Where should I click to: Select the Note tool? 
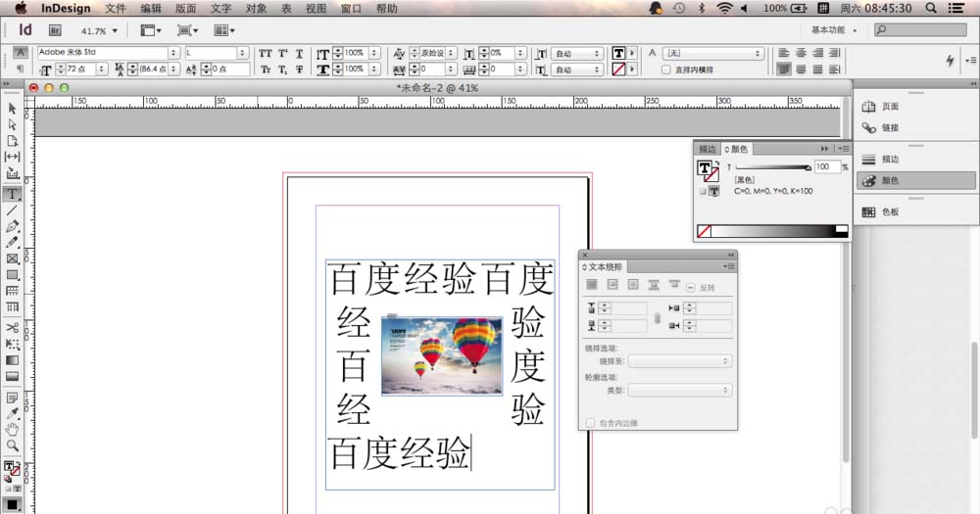(12, 397)
